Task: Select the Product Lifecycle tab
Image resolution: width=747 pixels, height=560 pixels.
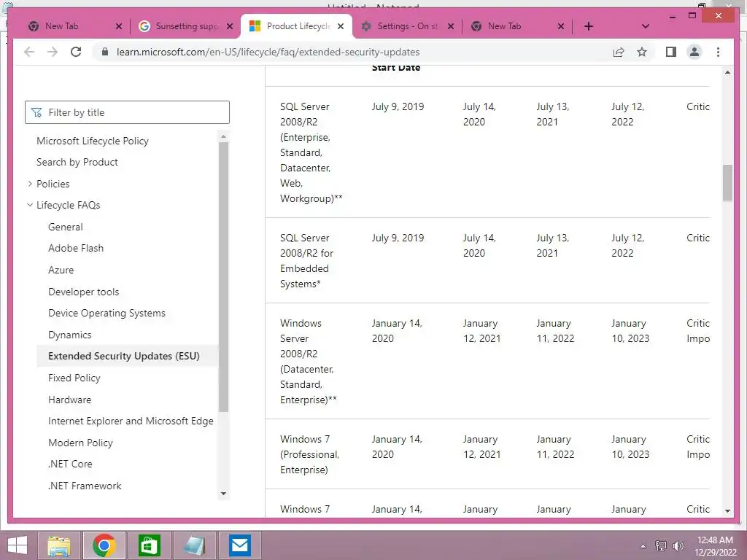Action: tap(295, 26)
